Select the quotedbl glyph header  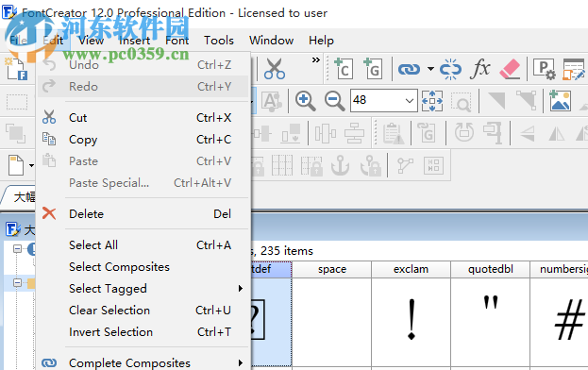click(x=491, y=269)
